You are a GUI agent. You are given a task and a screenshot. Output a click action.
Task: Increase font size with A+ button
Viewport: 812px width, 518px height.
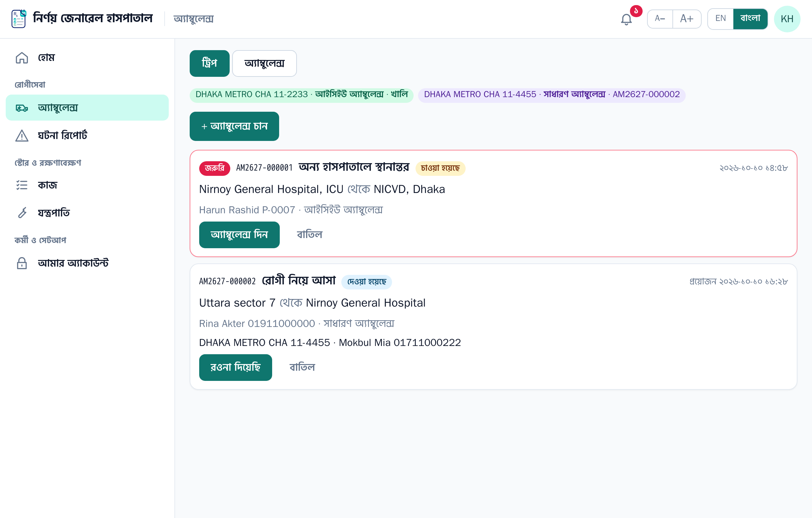687,19
